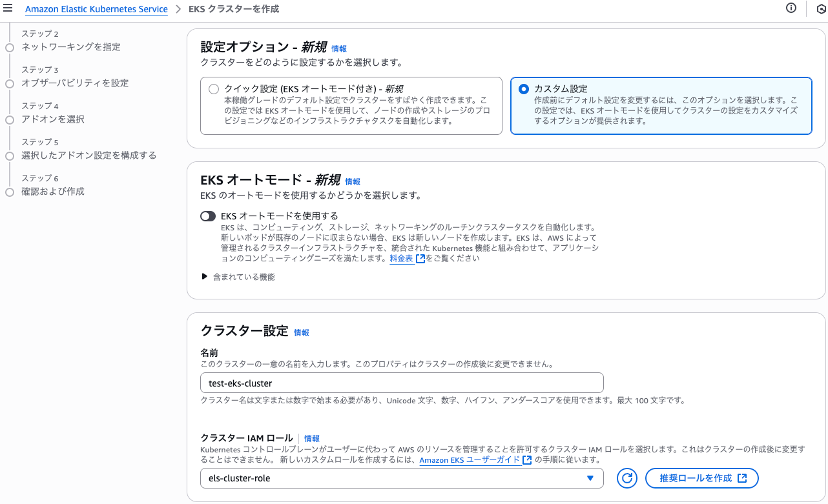Click the step 6 progress circle
The image size is (828, 504).
(9, 192)
